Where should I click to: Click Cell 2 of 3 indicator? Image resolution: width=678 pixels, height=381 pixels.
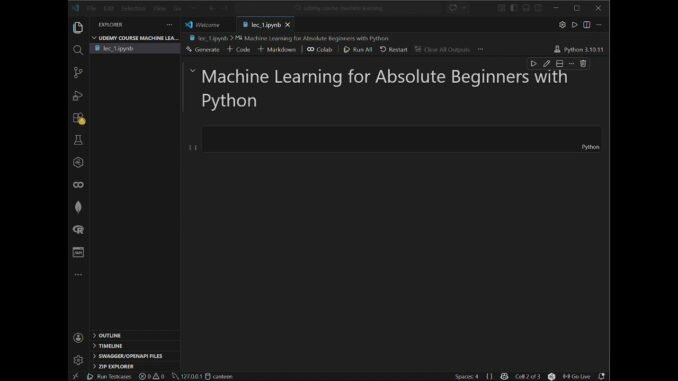click(528, 376)
